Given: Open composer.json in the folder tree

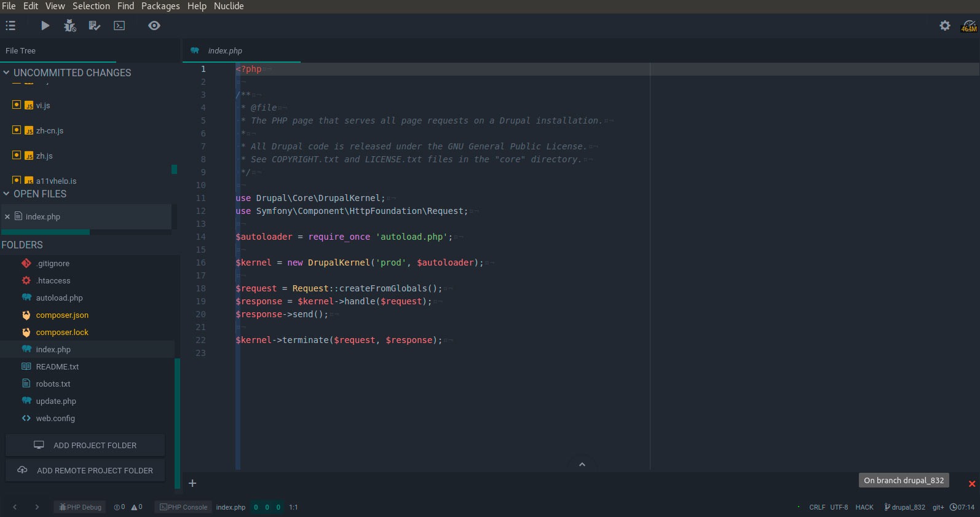Looking at the screenshot, I should [62, 315].
